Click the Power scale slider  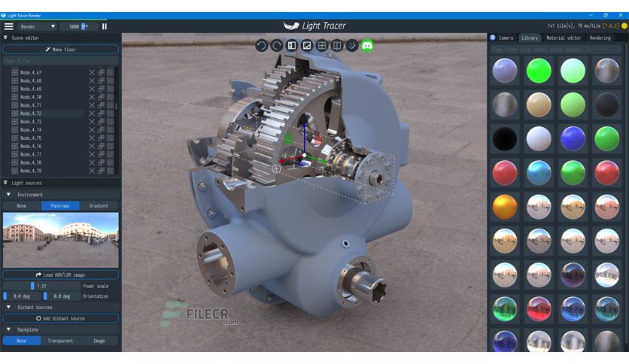(41, 286)
